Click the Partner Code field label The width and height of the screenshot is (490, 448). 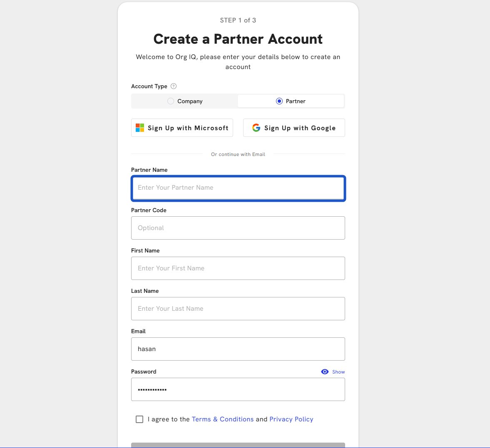(149, 210)
